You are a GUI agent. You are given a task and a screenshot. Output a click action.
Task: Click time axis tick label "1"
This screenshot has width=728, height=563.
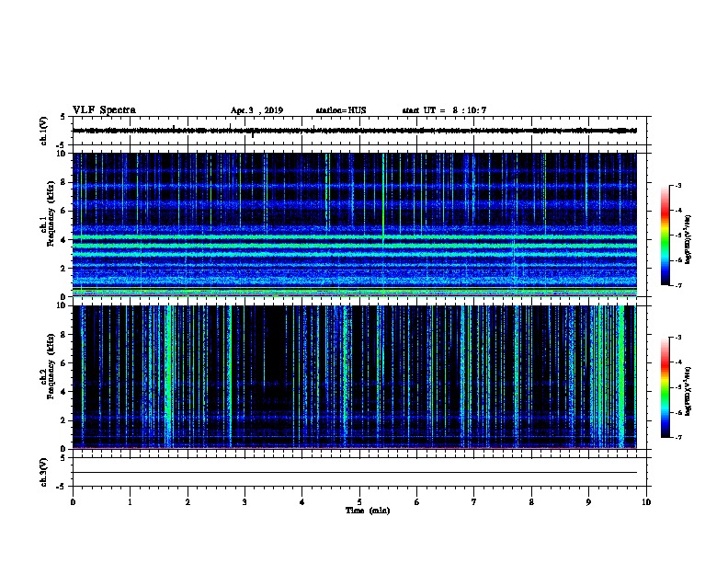pyautogui.click(x=131, y=502)
